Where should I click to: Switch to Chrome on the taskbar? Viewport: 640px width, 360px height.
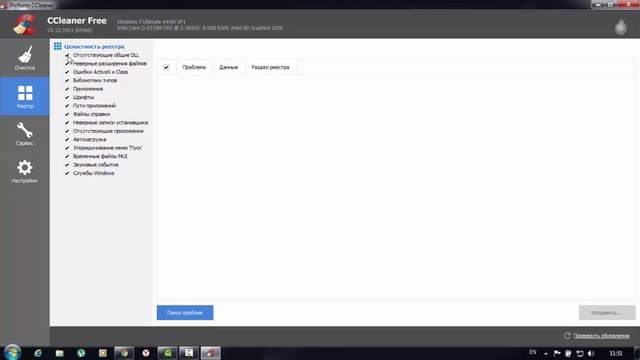tap(124, 353)
